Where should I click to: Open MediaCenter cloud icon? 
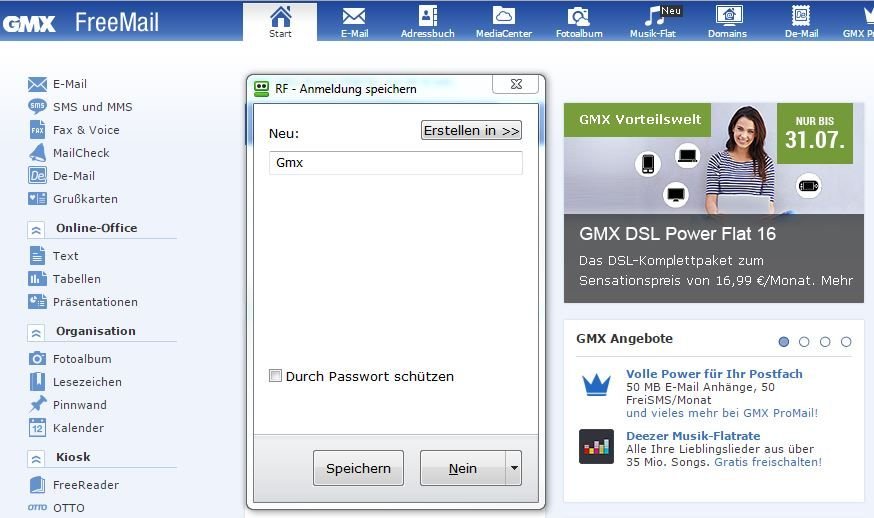point(503,16)
